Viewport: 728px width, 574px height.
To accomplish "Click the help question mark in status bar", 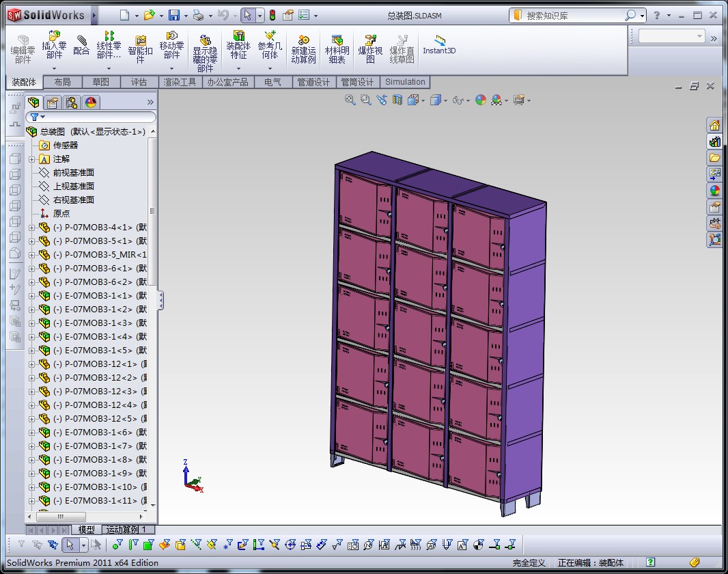I will 650,562.
